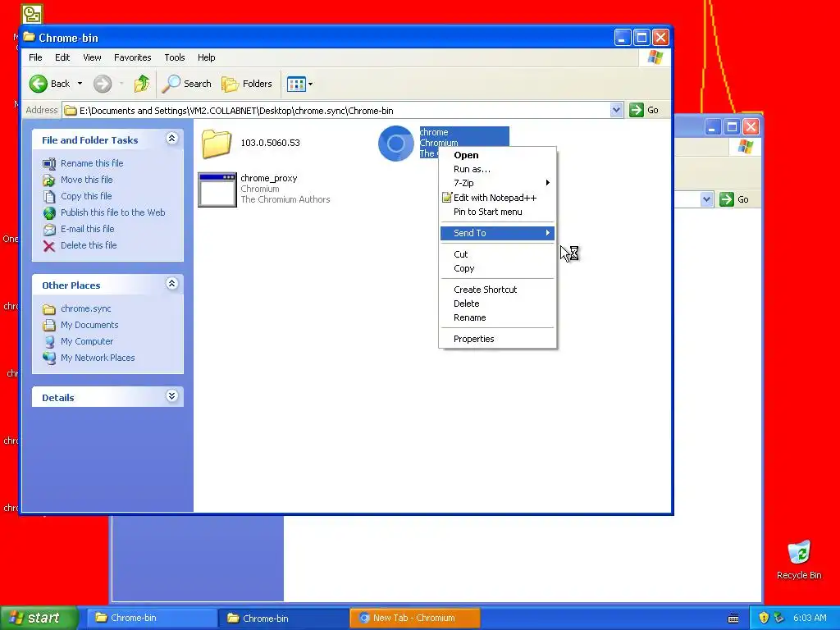Choose Copy in the context menu

[x=497, y=268]
